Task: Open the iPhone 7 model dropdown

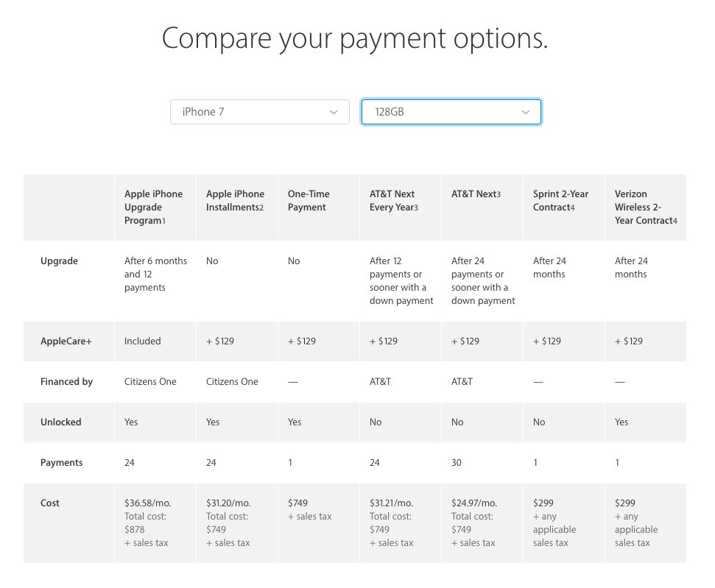Action: (260, 112)
